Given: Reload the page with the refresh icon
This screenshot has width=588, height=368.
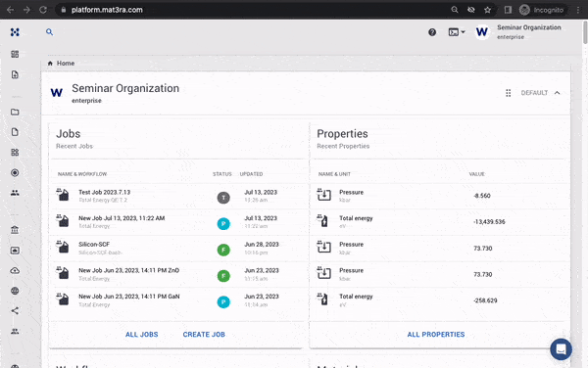Looking at the screenshot, I should point(43,10).
